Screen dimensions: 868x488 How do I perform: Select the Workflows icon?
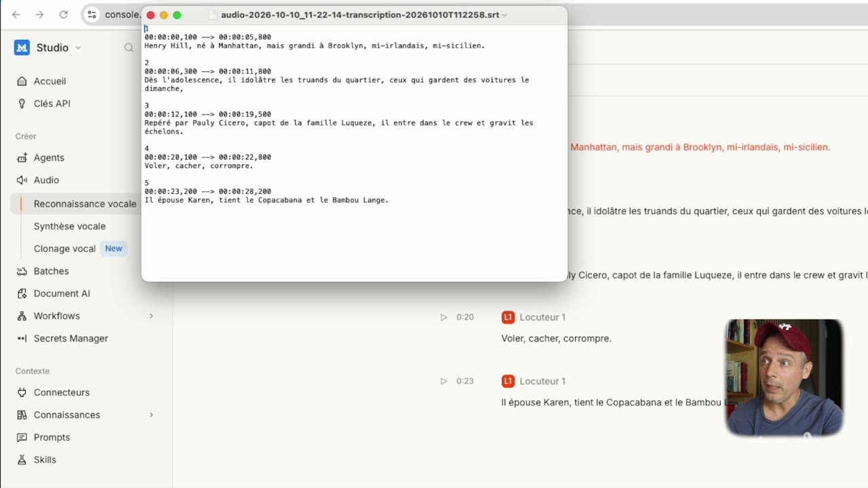tap(22, 316)
